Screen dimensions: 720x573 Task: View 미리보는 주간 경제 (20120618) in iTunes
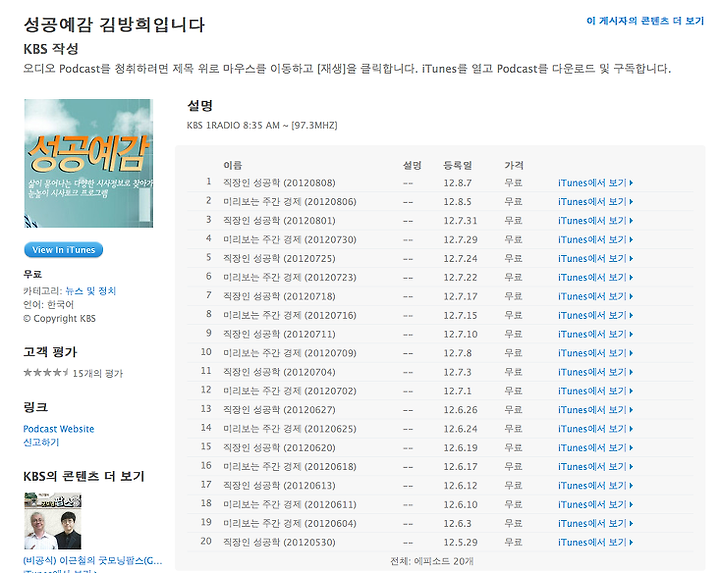[x=596, y=466]
